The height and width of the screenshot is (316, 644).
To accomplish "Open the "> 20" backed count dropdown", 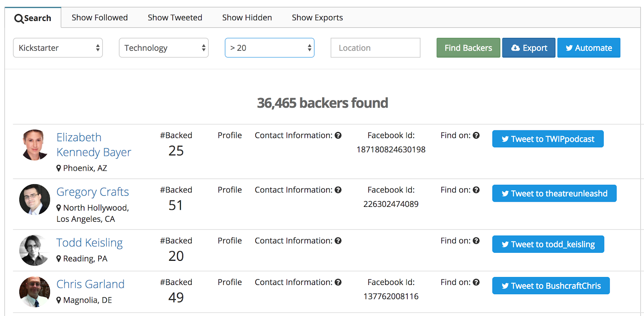I will coord(270,48).
